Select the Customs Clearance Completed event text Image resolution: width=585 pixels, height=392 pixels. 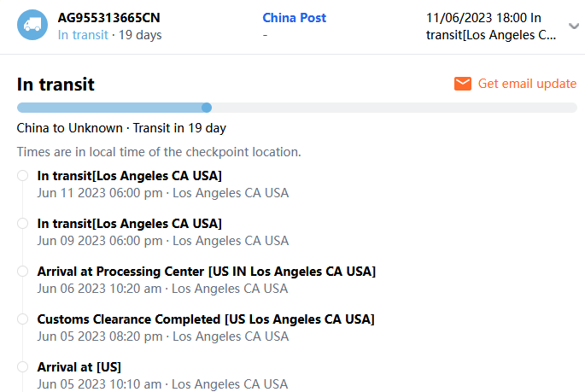click(x=206, y=319)
